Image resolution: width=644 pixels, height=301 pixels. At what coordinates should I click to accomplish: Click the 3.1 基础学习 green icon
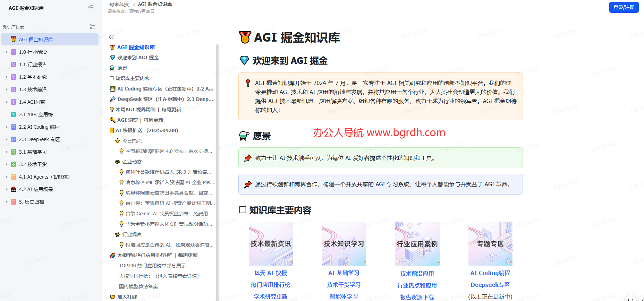pos(14,152)
